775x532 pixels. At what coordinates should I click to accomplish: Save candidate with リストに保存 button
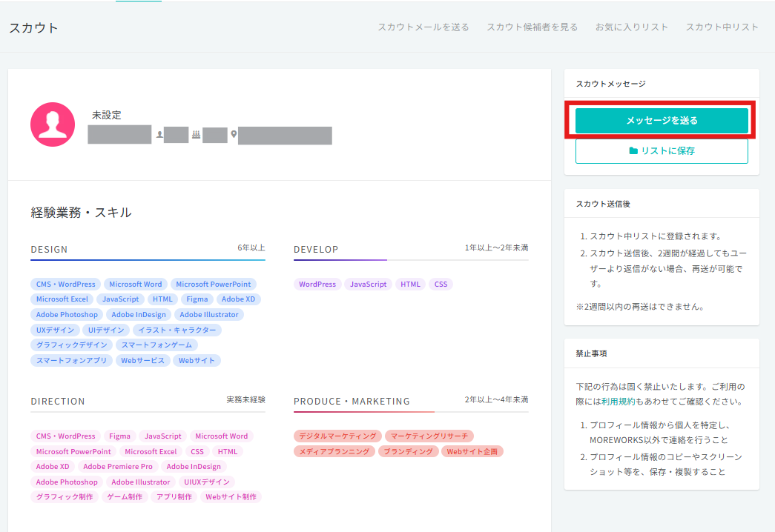click(662, 150)
